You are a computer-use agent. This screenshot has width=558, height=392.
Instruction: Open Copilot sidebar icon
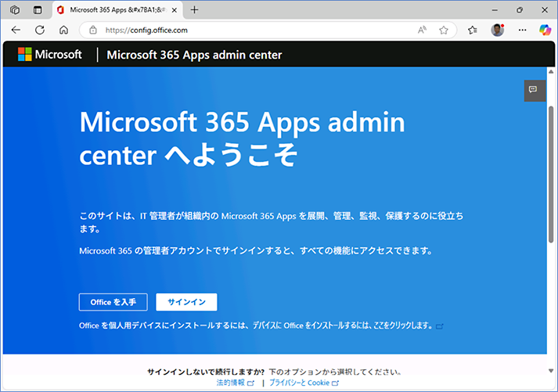point(545,30)
